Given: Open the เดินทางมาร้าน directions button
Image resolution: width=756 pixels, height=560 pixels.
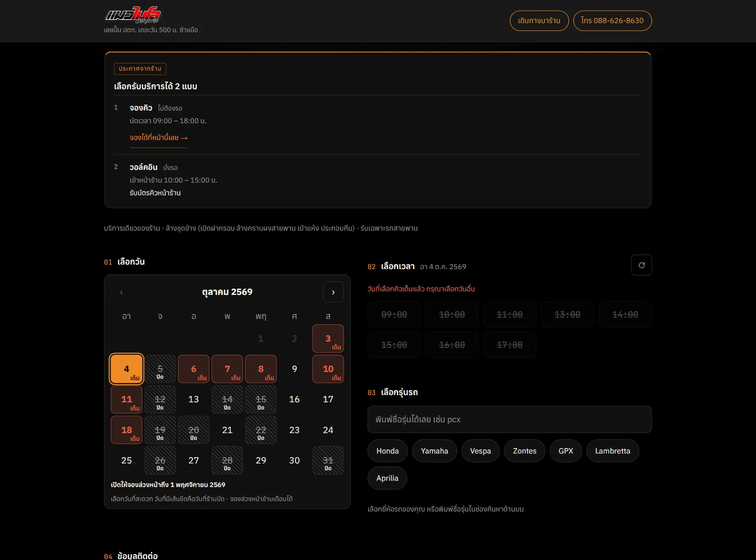Looking at the screenshot, I should (539, 21).
